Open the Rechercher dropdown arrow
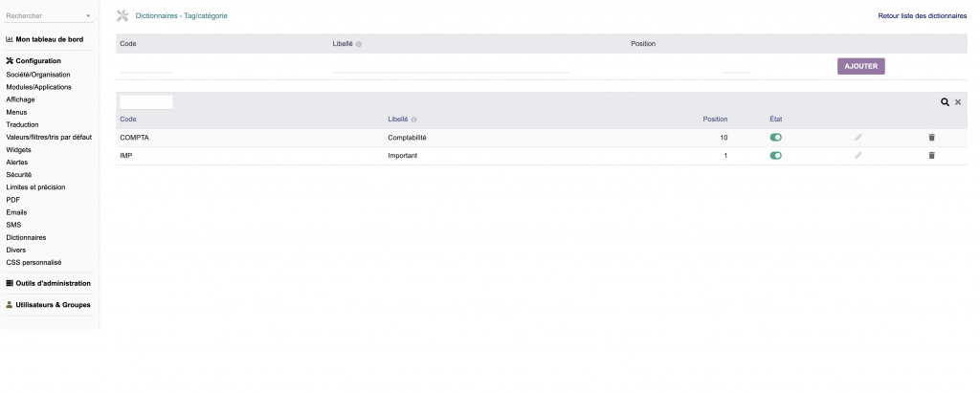The width and height of the screenshot is (980, 393). (x=88, y=16)
